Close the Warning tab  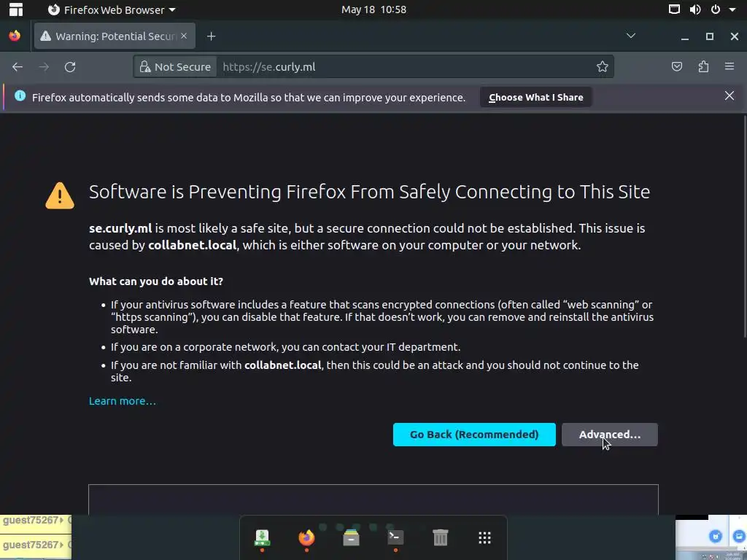184,36
